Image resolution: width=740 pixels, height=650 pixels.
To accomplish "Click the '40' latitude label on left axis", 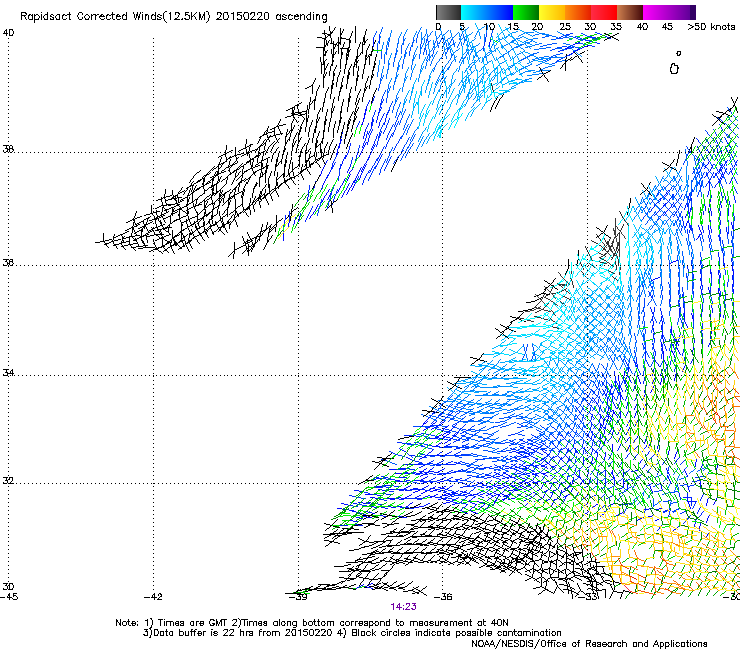I will (x=8, y=33).
